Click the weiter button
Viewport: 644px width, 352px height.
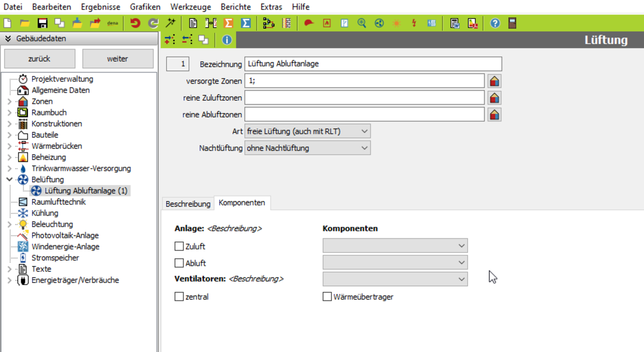(x=118, y=59)
